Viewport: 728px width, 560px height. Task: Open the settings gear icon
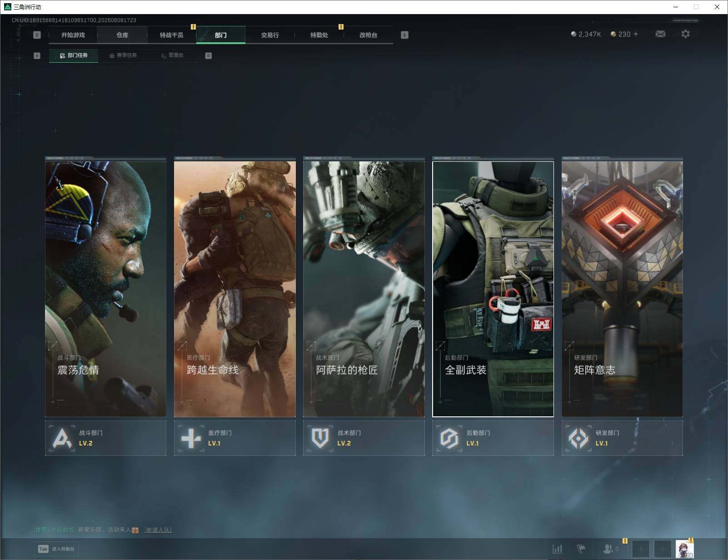685,34
